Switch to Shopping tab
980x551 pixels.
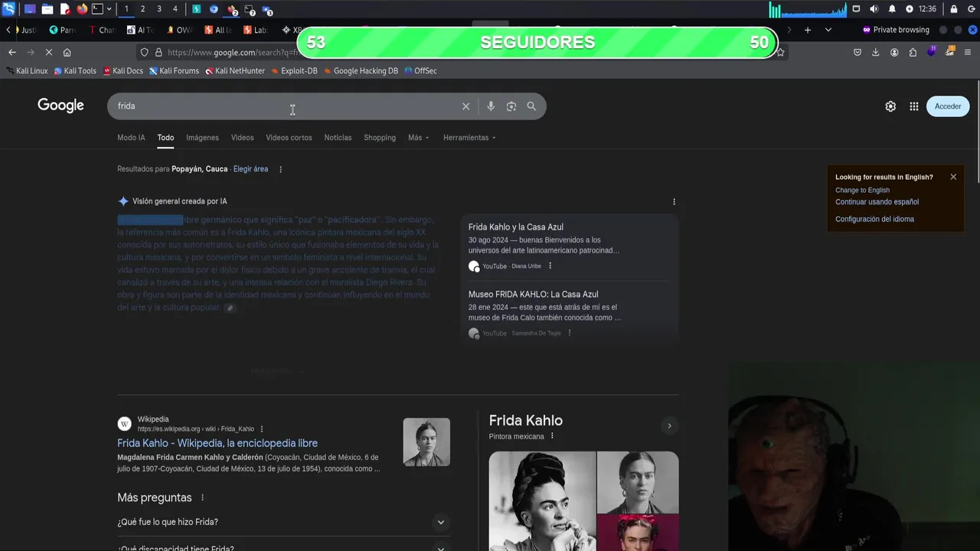380,138
